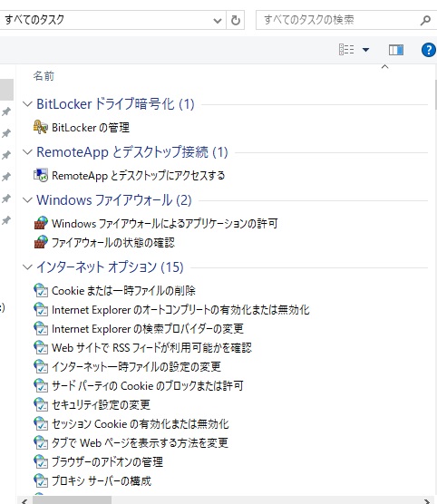Open the address bar history dropdown

[218, 21]
